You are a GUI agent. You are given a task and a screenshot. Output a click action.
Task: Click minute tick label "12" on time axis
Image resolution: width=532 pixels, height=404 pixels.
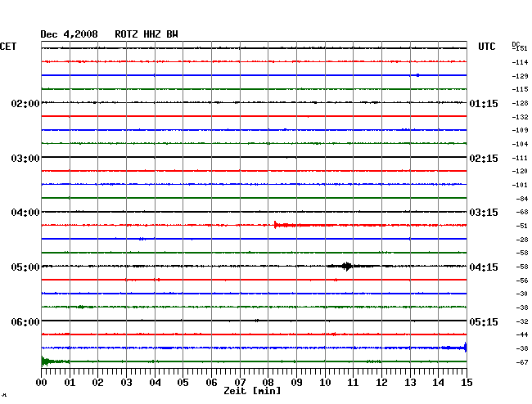381,382
